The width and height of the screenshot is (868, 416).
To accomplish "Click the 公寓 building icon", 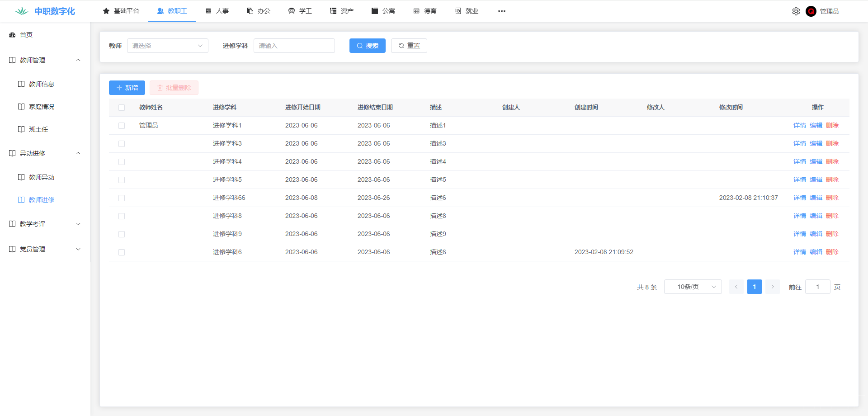I will point(374,11).
